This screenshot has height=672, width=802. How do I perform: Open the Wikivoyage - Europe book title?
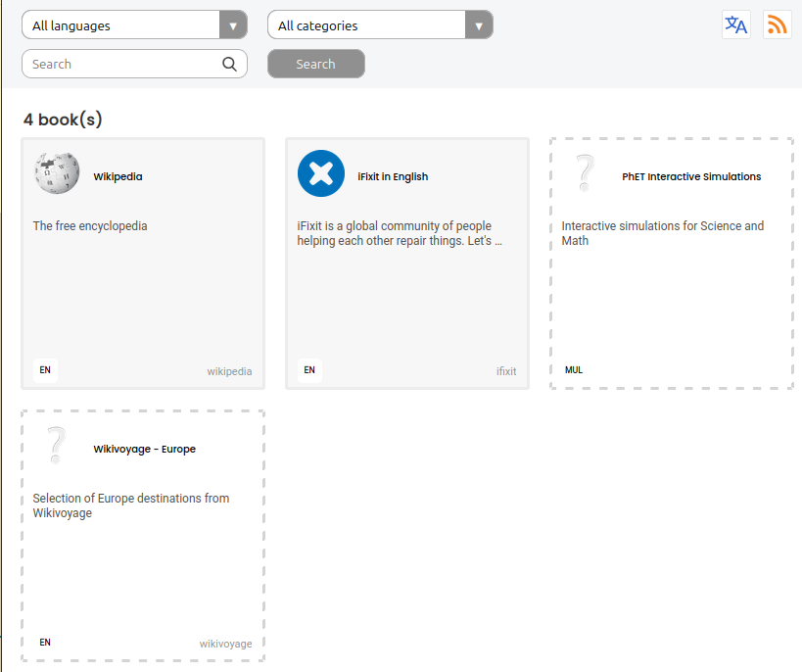[x=144, y=449]
